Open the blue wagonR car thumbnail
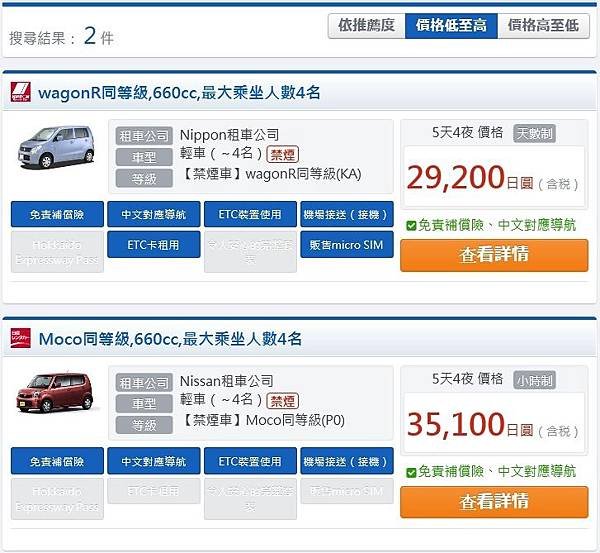 tap(56, 147)
